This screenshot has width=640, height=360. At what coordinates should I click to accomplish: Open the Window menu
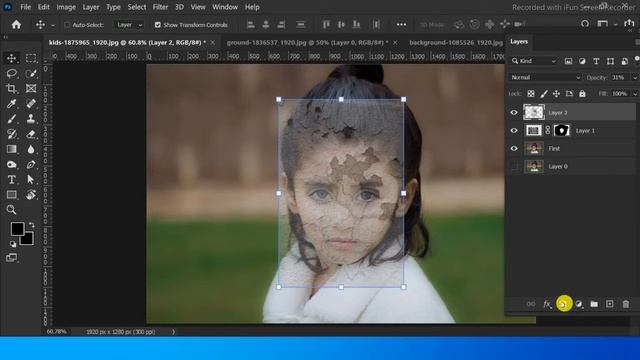click(x=225, y=7)
